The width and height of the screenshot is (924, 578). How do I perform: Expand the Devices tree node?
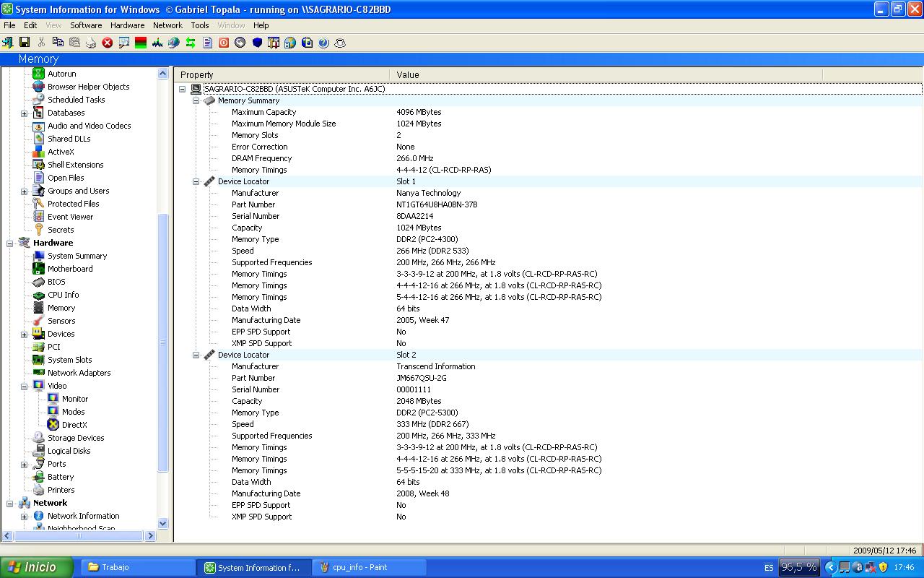pos(24,335)
